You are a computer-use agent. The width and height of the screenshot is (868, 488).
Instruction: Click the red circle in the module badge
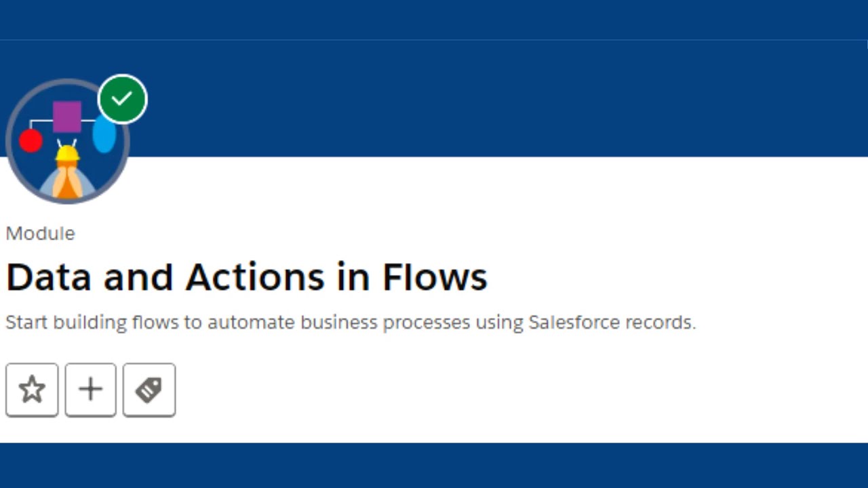click(31, 141)
